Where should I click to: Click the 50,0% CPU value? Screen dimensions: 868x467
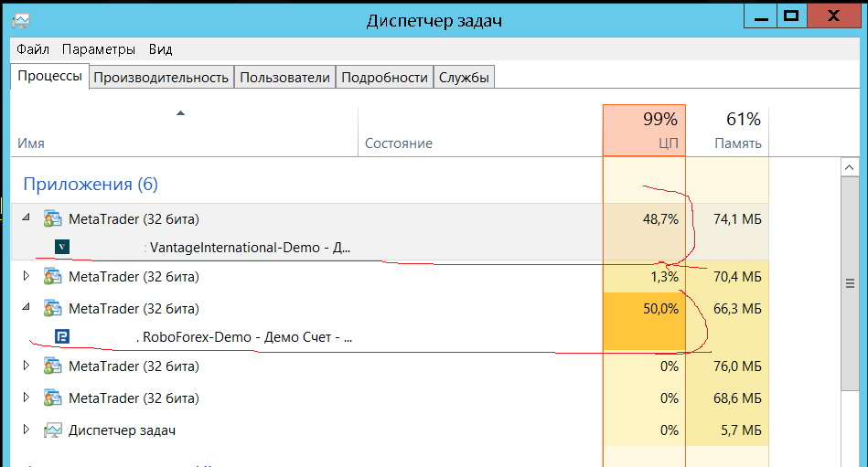[660, 309]
